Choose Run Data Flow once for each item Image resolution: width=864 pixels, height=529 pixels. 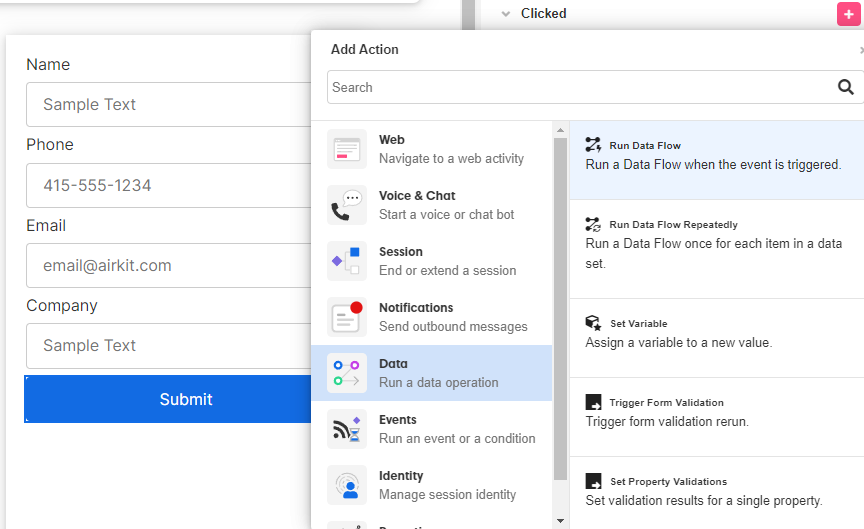pos(716,249)
